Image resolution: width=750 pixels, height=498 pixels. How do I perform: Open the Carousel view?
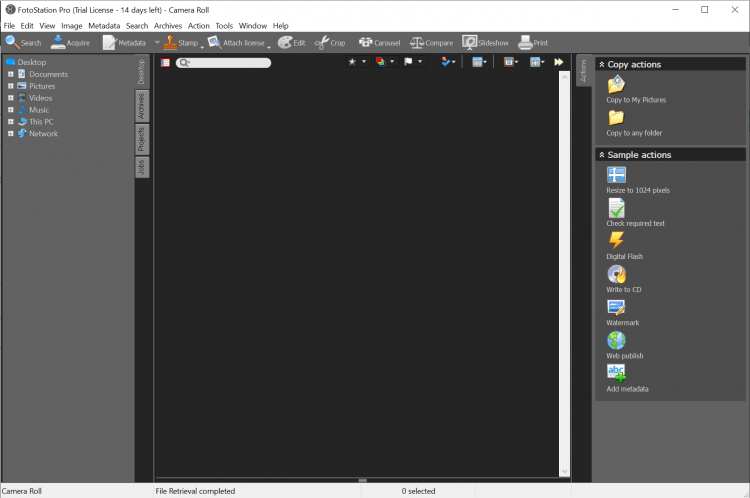click(379, 43)
